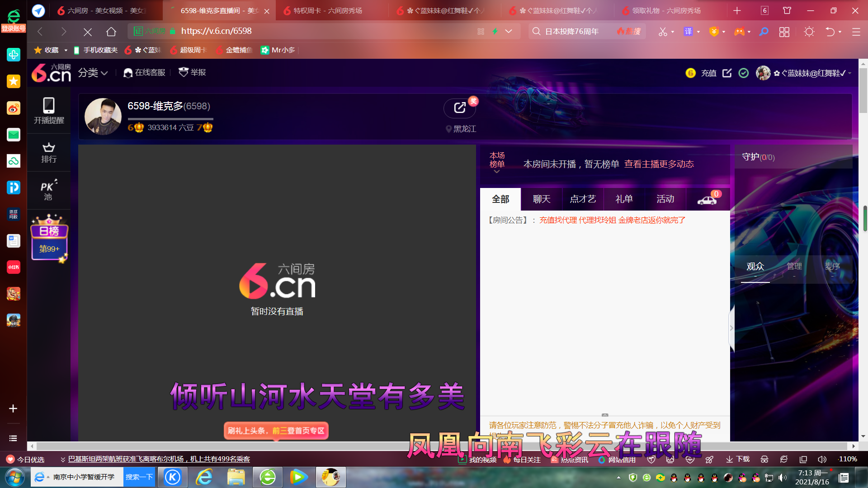This screenshot has width=868, height=488.
Task: Expand the address bar dropdown chevron
Action: (x=509, y=31)
